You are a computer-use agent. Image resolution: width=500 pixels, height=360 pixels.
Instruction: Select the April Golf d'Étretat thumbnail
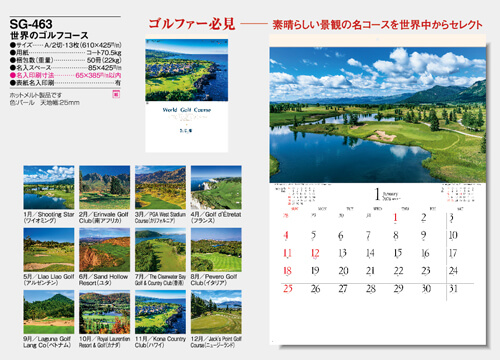point(216,187)
